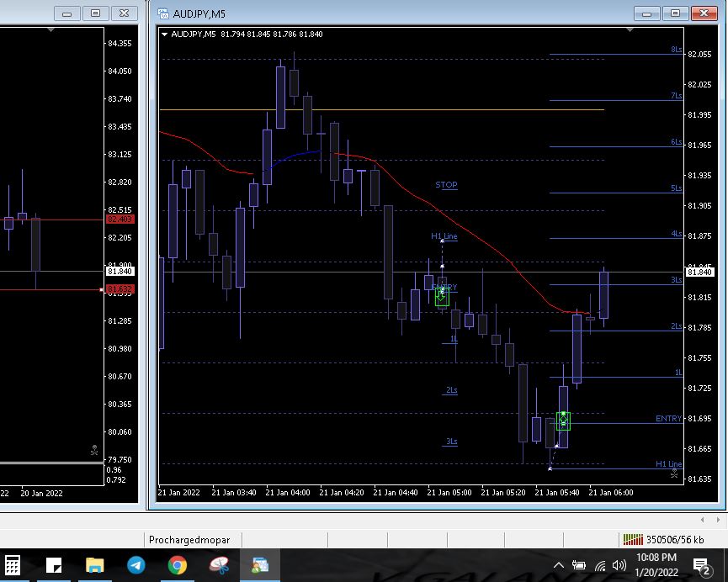This screenshot has height=582, width=728.
Task: Select the 8Ls level label at right edge
Action: click(x=677, y=49)
